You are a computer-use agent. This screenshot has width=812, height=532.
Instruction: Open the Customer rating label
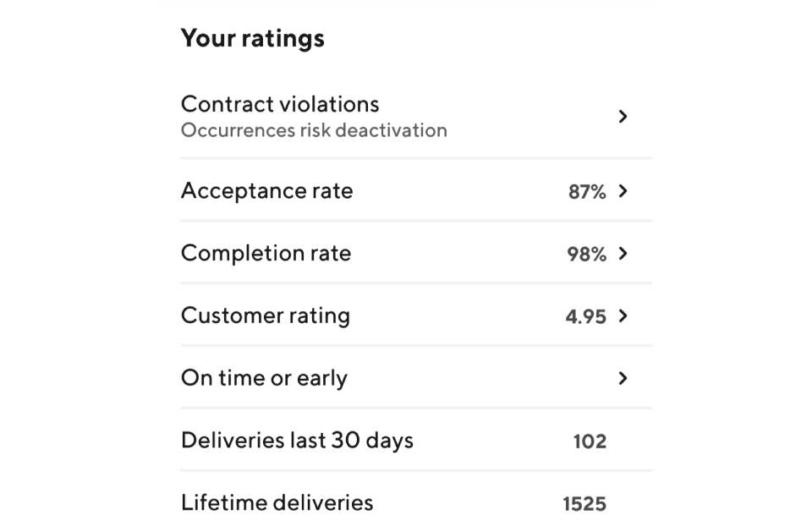pos(266,315)
